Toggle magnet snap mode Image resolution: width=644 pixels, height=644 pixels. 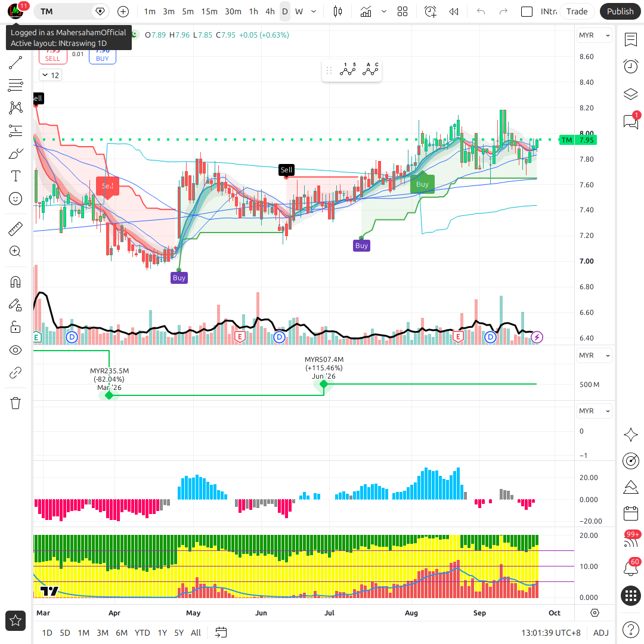click(x=15, y=282)
